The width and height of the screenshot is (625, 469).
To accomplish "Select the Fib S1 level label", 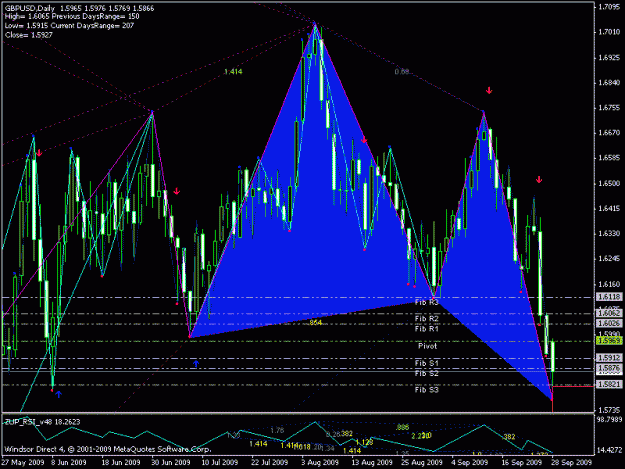I will (x=426, y=363).
